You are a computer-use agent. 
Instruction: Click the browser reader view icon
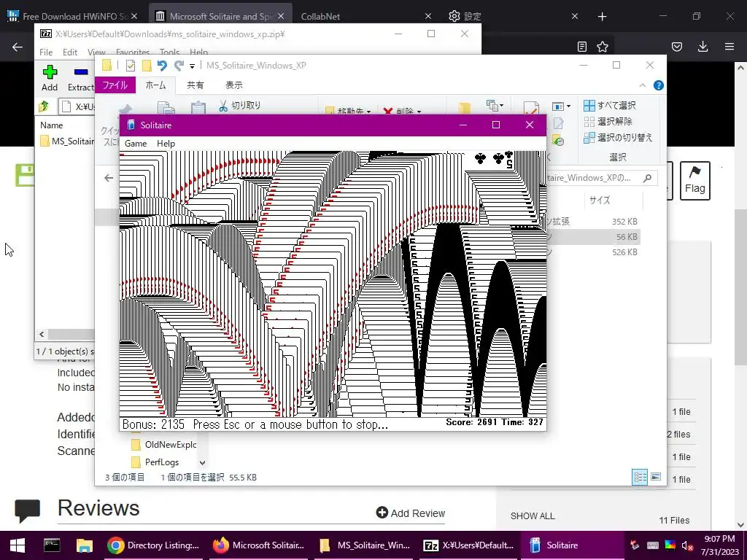coord(581,47)
